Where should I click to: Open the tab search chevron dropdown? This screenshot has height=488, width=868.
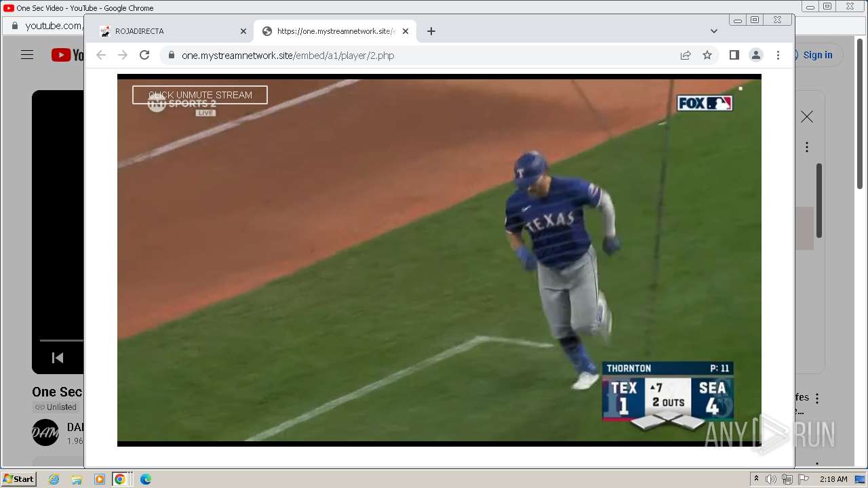(714, 31)
